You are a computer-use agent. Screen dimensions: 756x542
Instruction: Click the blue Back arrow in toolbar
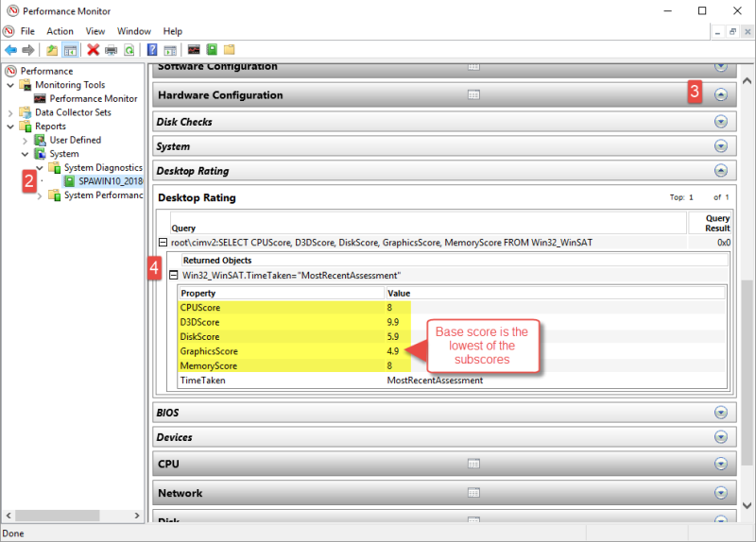10,50
